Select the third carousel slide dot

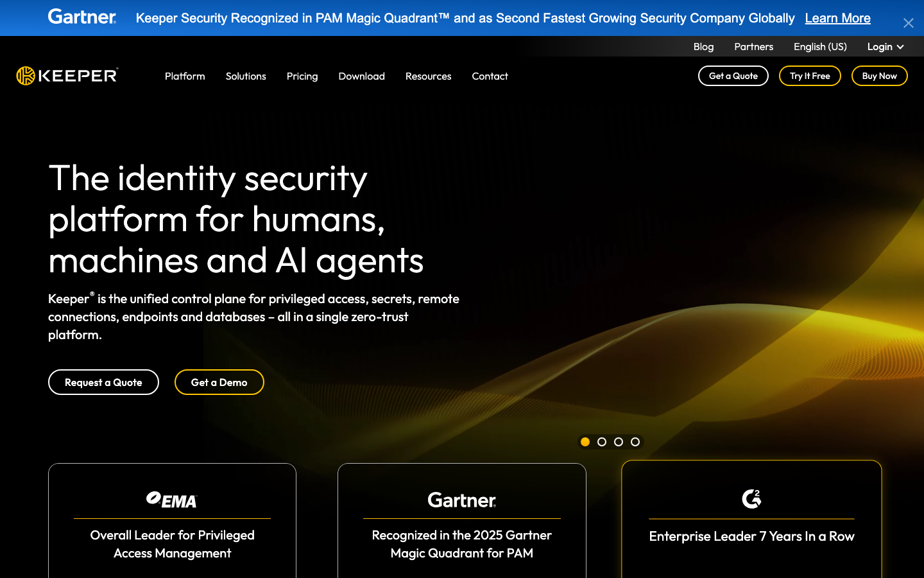[x=619, y=442]
